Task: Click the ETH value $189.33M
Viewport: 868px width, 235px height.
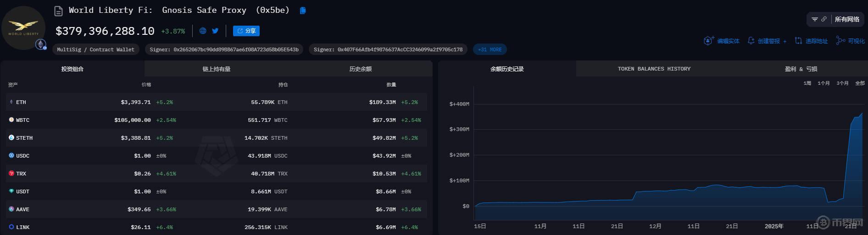Action: pyautogui.click(x=382, y=102)
